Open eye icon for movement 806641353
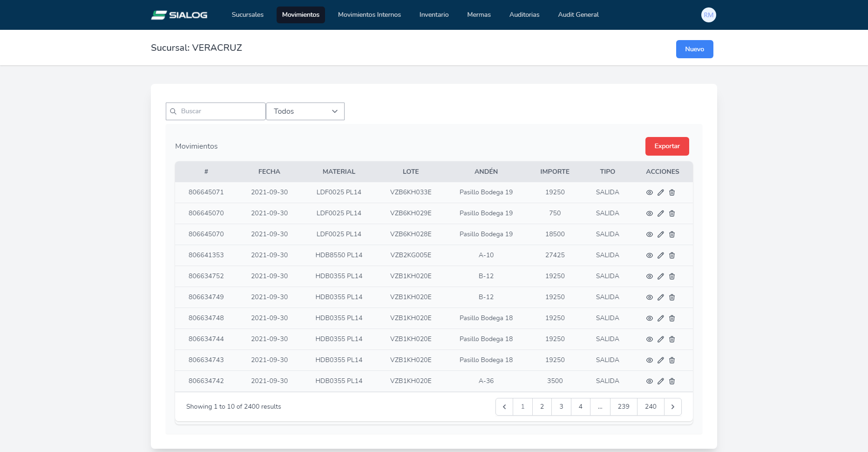 click(650, 255)
